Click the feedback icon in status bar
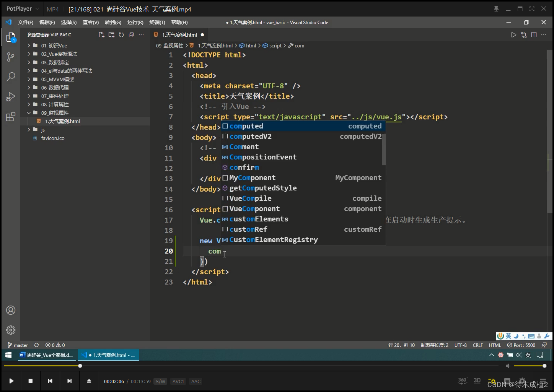Viewport: 554px width, 392px height. point(544,345)
